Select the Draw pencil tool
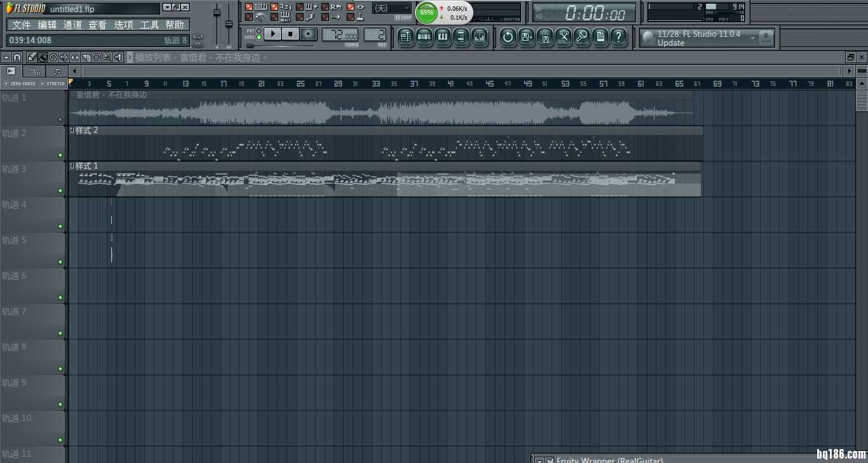 31,57
